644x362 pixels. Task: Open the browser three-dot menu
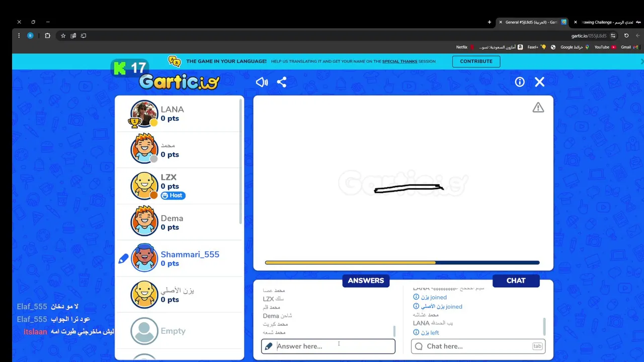[x=19, y=36]
